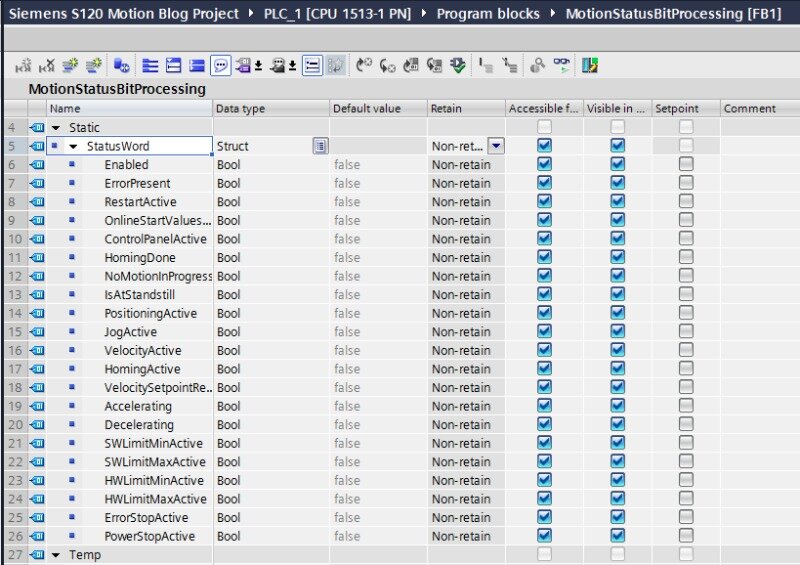The image size is (800, 565).
Task: Click the first toolbar icon on the left
Action: [x=23, y=66]
